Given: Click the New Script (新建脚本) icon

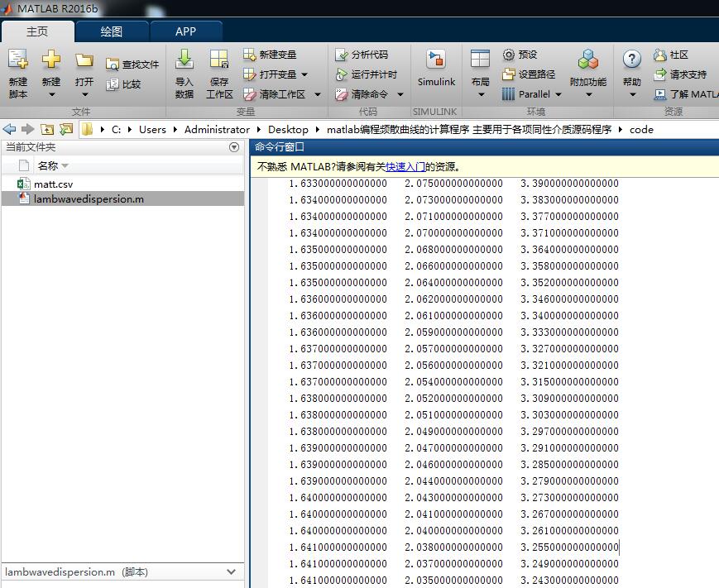Looking at the screenshot, I should click(x=18, y=60).
